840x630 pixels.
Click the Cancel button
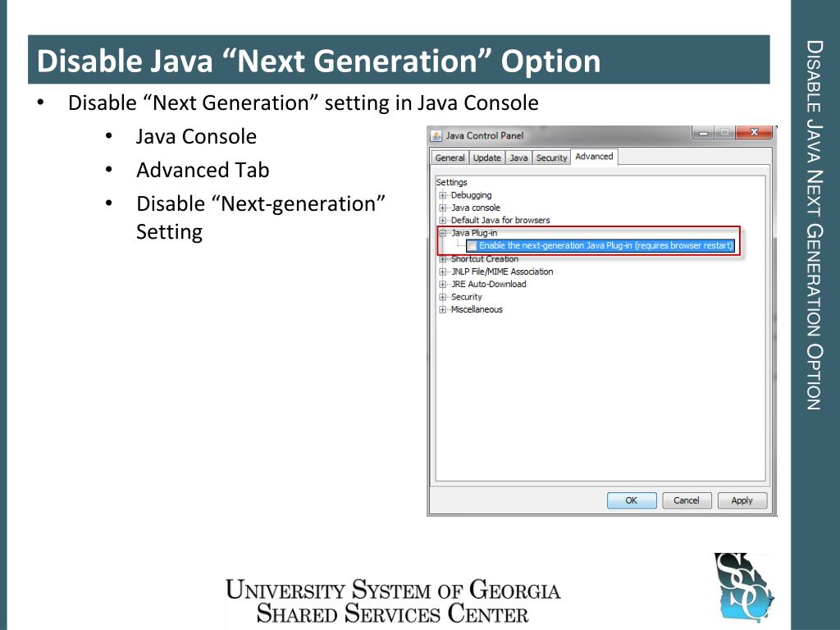tap(687, 500)
